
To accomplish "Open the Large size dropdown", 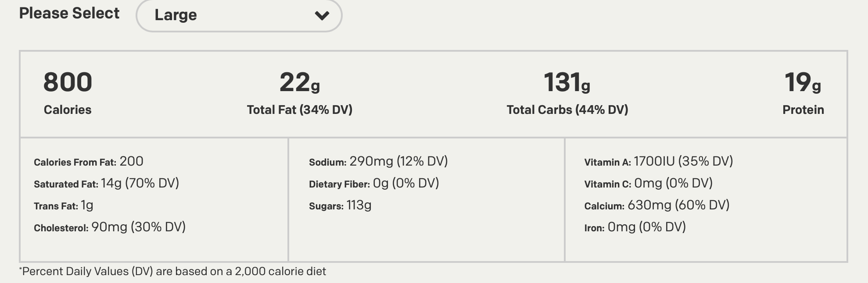I will tap(238, 15).
